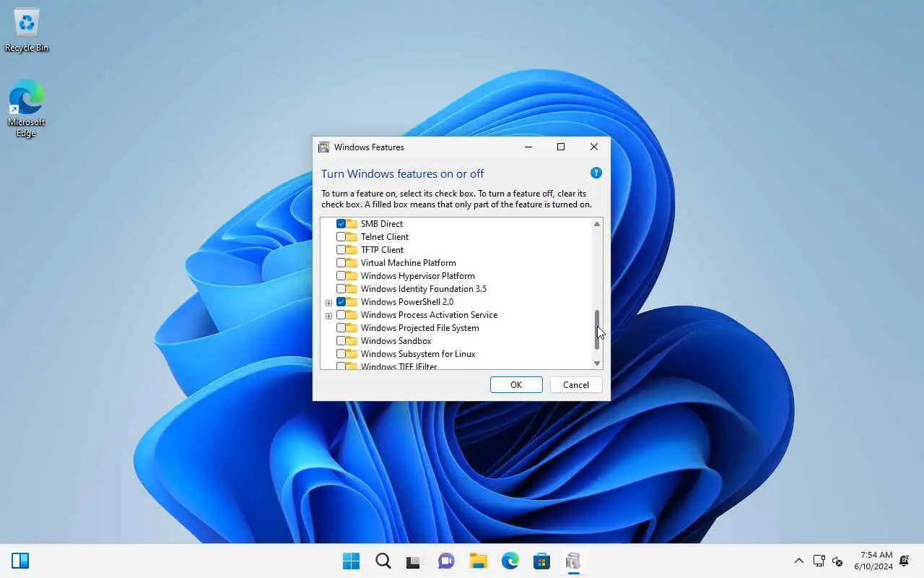The height and width of the screenshot is (578, 924).
Task: Open the Widgets button on the taskbar
Action: pyautogui.click(x=20, y=561)
